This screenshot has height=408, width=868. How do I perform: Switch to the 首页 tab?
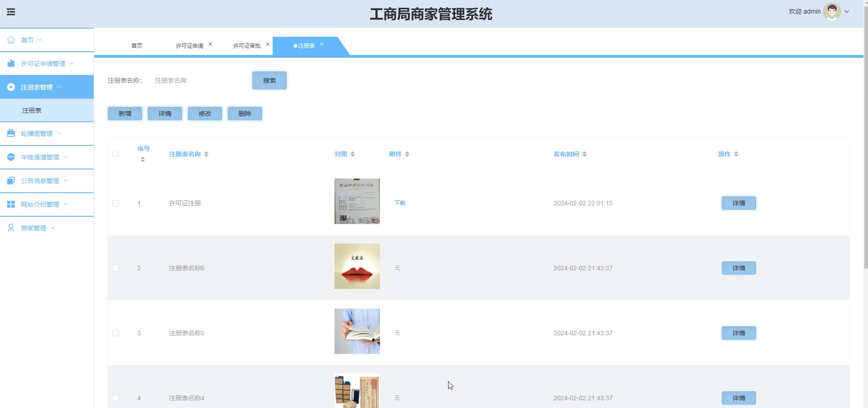coord(137,46)
